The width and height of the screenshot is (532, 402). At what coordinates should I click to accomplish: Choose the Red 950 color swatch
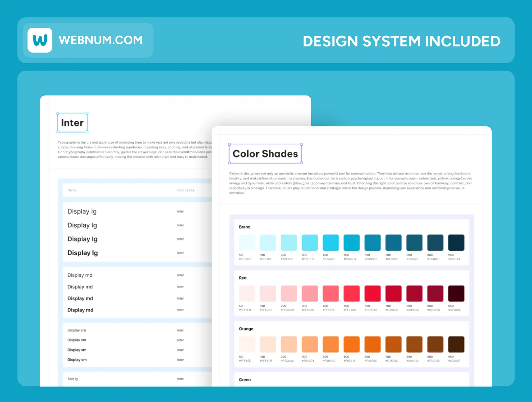click(456, 294)
